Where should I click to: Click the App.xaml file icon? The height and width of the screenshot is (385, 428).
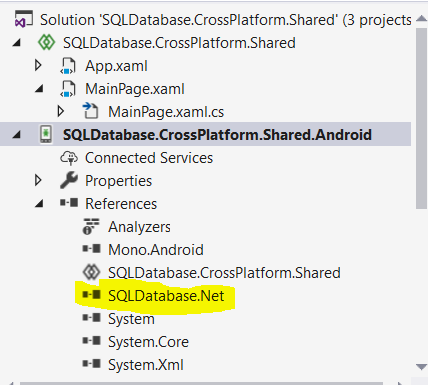(68, 66)
